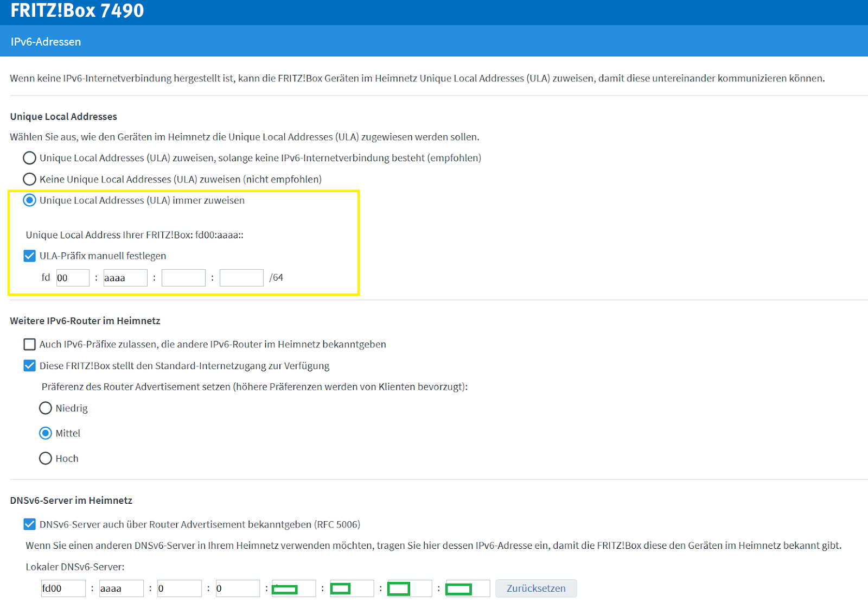Click the fourth empty ULA prefix field before /64
The width and height of the screenshot is (868, 608).
coord(241,278)
